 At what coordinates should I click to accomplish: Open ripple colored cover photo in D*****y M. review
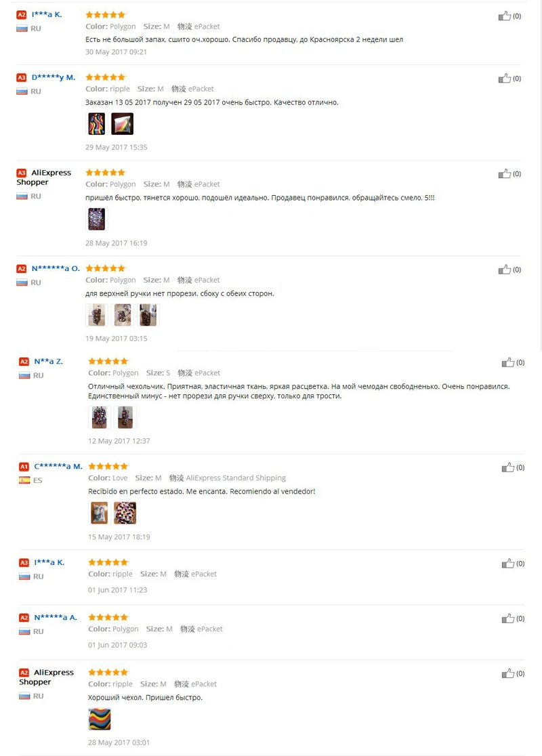96,123
